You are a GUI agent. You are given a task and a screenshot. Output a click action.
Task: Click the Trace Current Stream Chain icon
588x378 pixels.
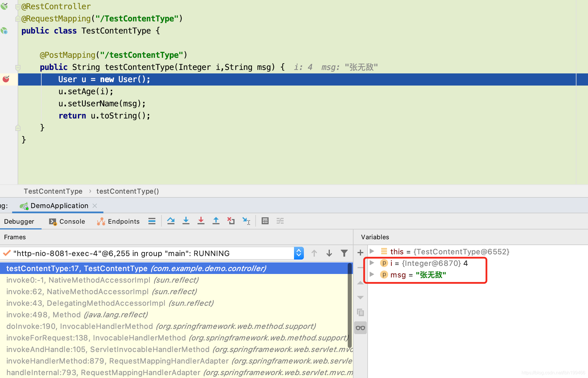(280, 221)
